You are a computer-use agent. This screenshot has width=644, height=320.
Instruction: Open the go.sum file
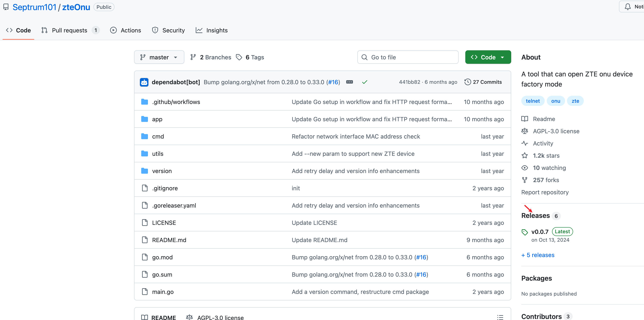(x=162, y=274)
